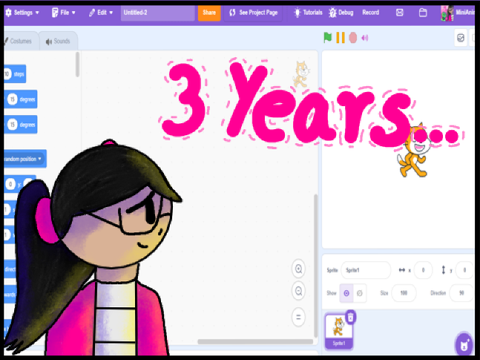This screenshot has width=480, height=360.
Task: Click the workspace vertical scrollbar
Action: coord(316,266)
